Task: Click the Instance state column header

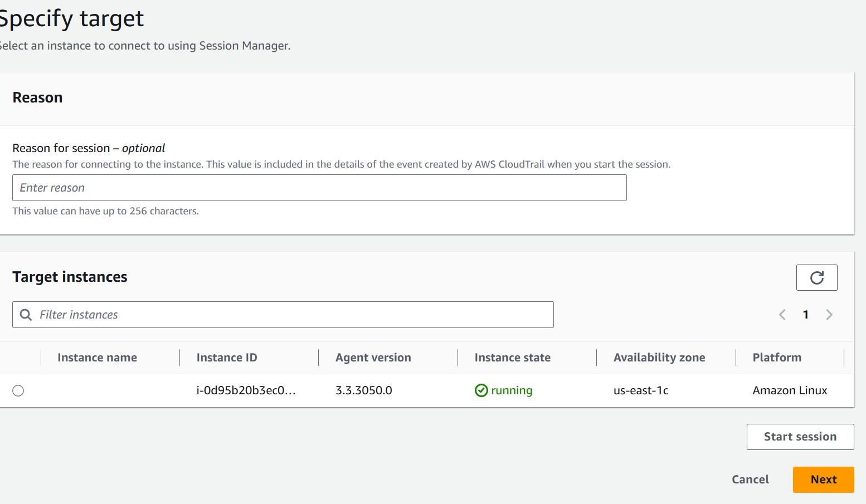Action: coord(512,358)
